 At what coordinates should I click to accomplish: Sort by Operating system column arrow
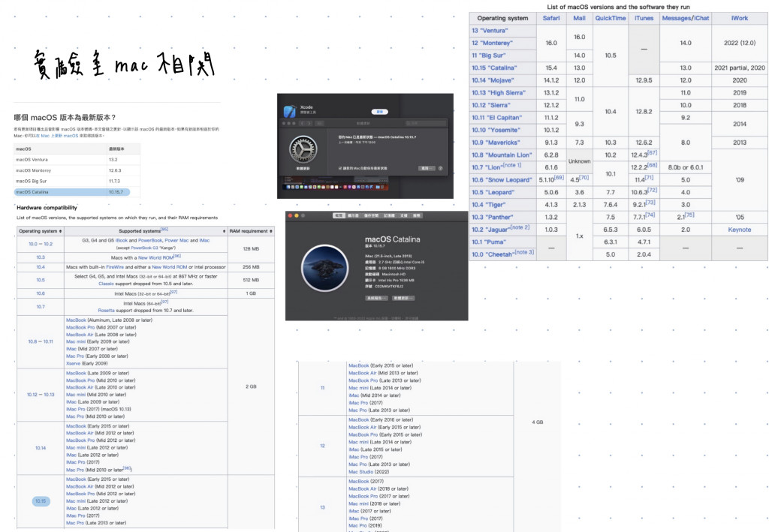click(60, 230)
